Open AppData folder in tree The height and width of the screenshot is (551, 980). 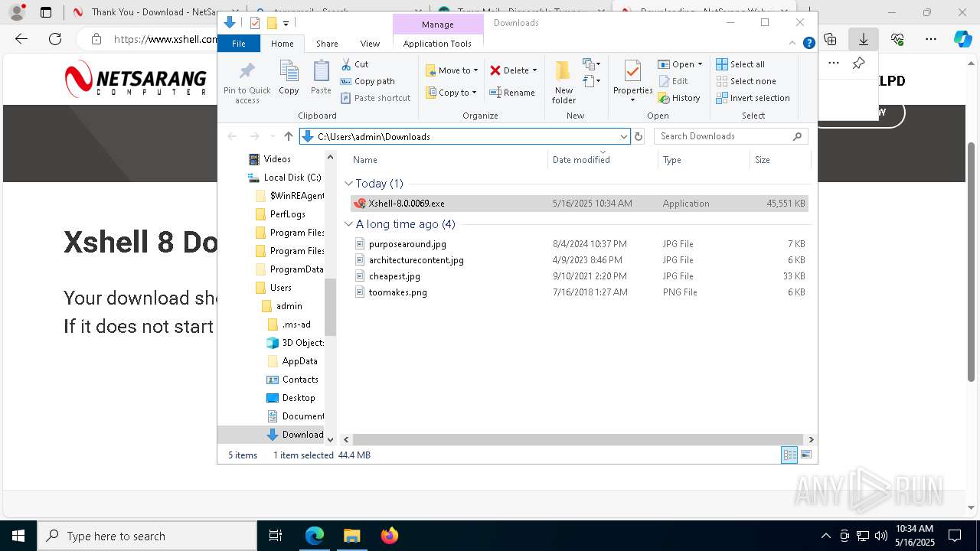[292, 361]
